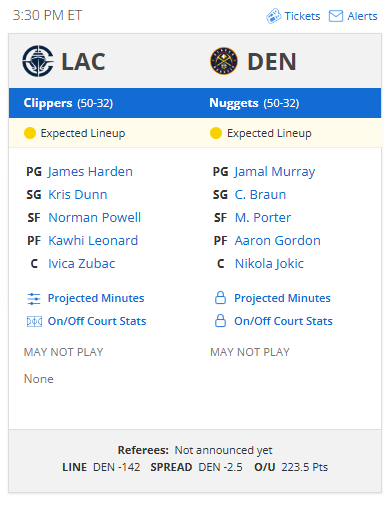The height and width of the screenshot is (507, 388).
Task: Open the Alerts link
Action: [x=362, y=16]
